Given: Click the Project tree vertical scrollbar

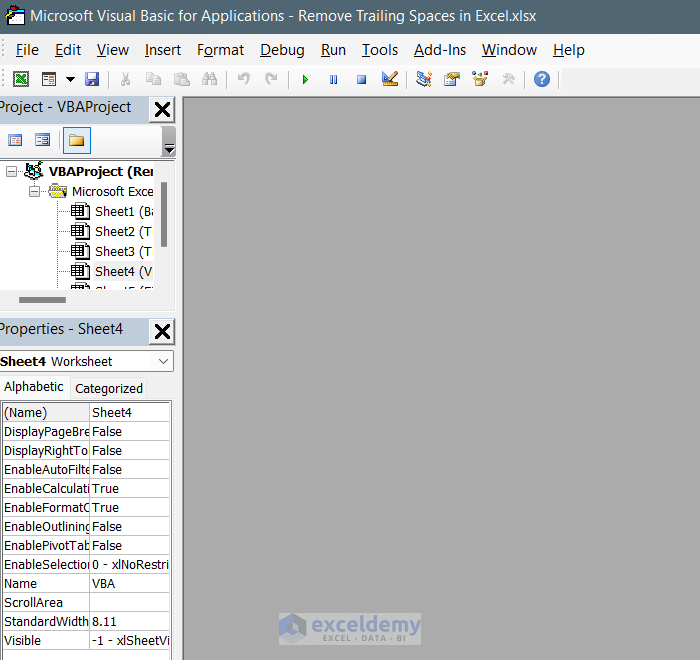Looking at the screenshot, I should 164,214.
